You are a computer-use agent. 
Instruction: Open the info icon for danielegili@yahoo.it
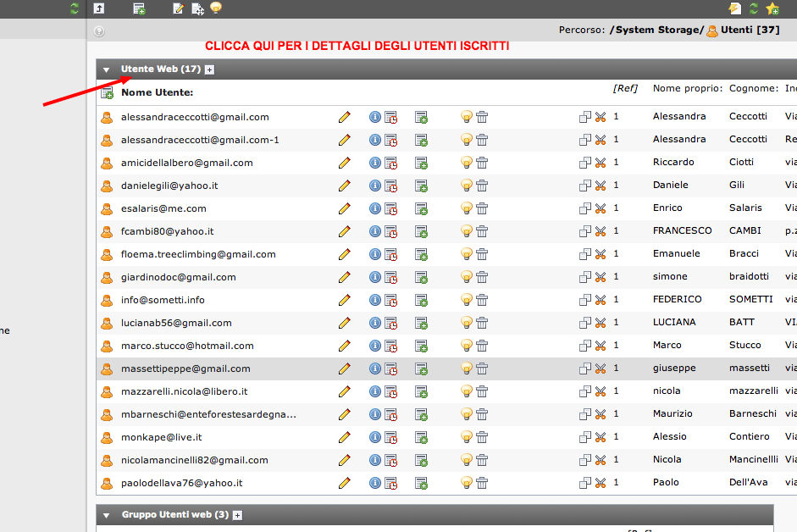coord(375,186)
